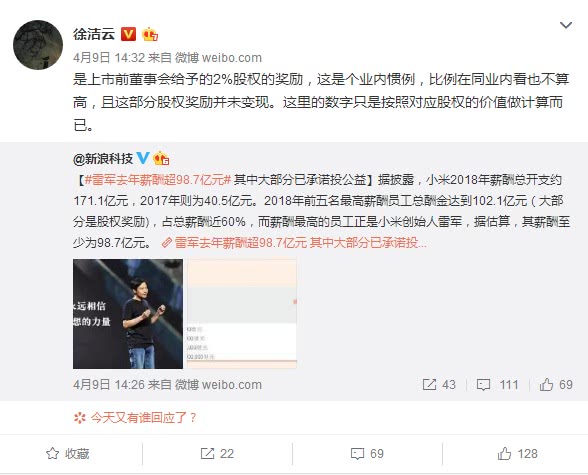View the second chart image thumbnail
Viewport: 588px width, 475px height.
tap(242, 314)
